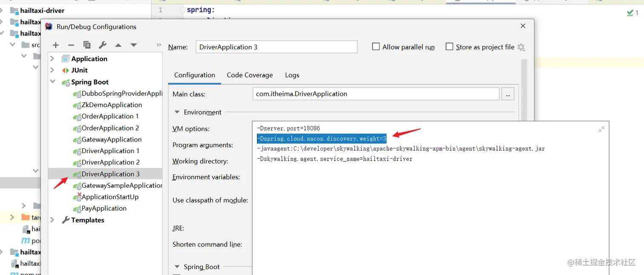
Task: Click the Name input field
Action: (x=276, y=47)
